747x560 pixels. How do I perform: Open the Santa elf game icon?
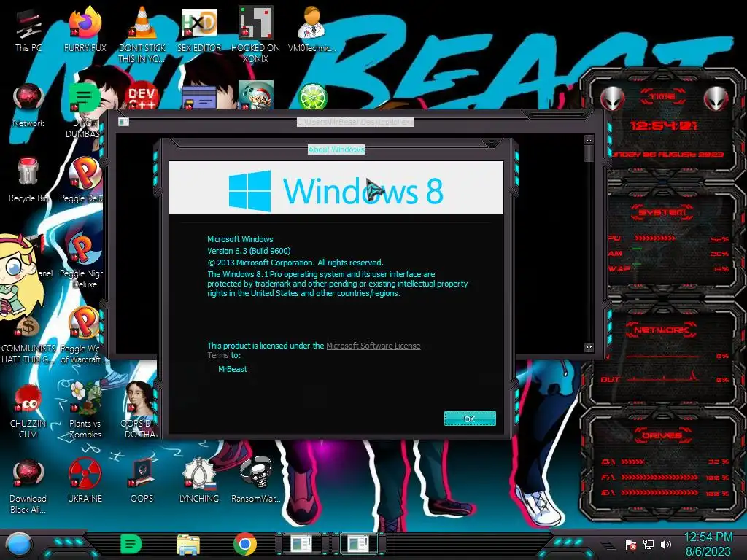256,96
